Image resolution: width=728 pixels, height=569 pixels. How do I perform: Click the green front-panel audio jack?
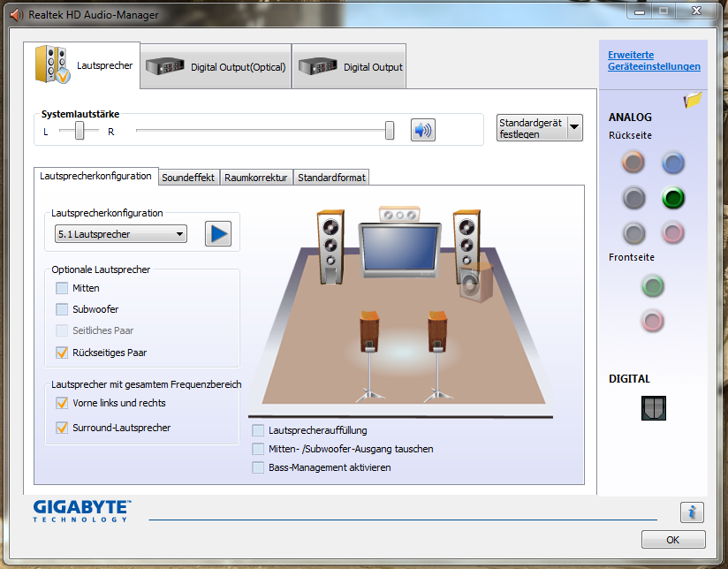point(653,286)
